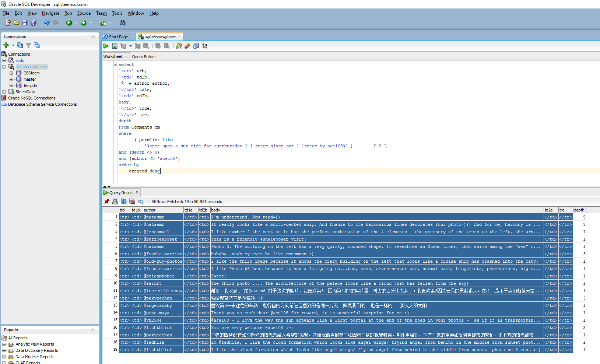Open the File menu
Viewport: 600px width, 364px height.
[6, 13]
